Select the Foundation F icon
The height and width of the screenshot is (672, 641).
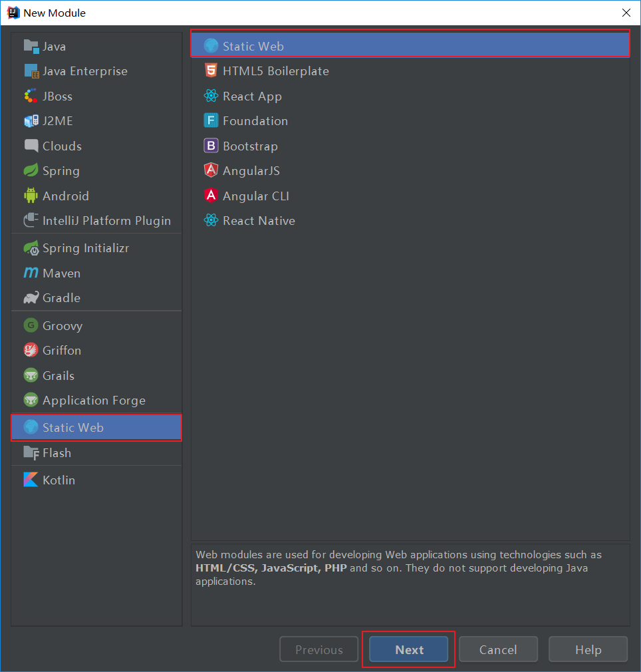coord(211,120)
